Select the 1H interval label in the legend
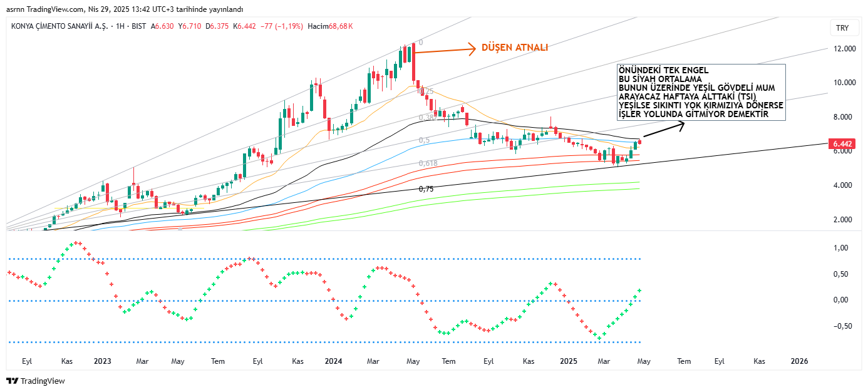Viewport: 868px width, 392px height. pos(121,26)
